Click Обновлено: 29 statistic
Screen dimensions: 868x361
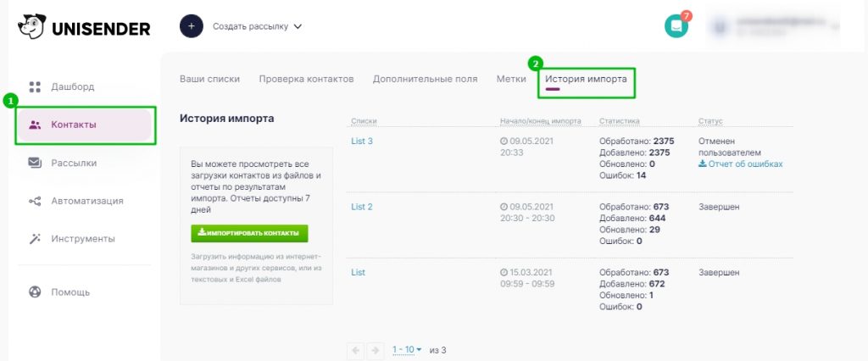630,230
